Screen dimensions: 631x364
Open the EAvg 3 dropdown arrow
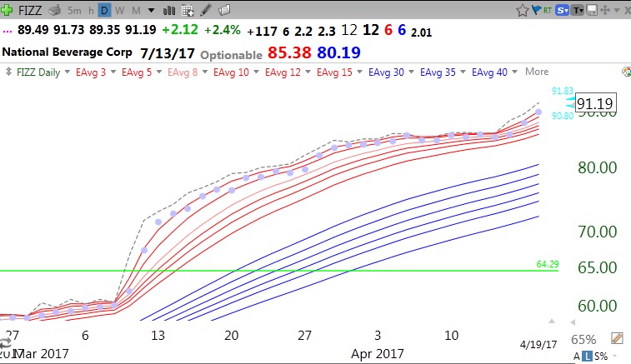[113, 72]
